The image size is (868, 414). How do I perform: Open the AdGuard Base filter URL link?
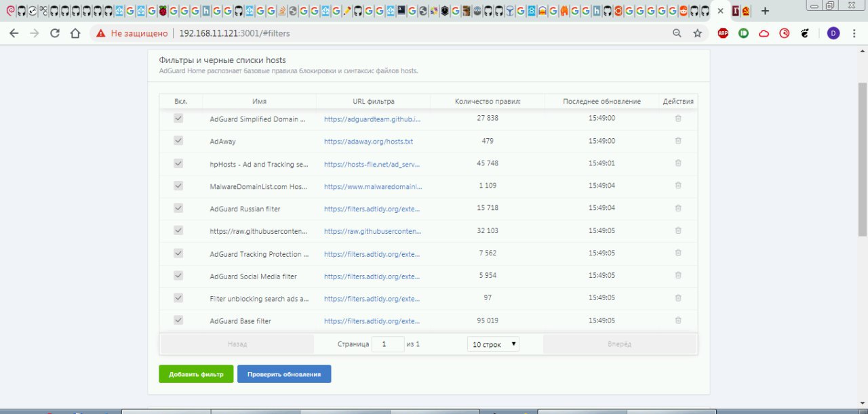pyautogui.click(x=372, y=321)
